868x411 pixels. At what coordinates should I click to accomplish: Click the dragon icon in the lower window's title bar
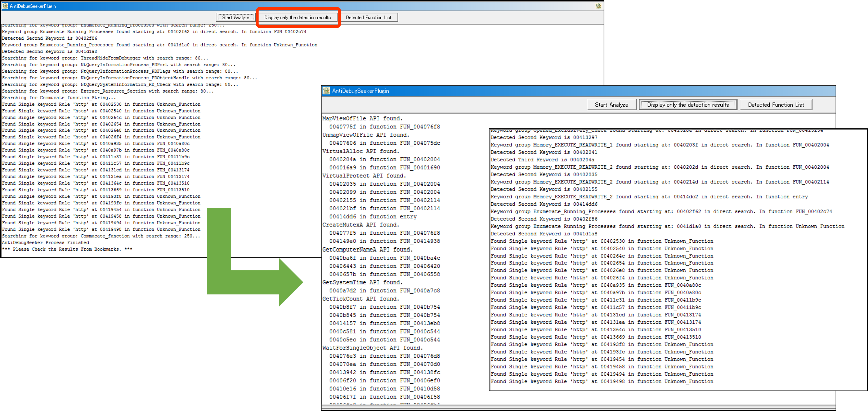click(x=326, y=90)
